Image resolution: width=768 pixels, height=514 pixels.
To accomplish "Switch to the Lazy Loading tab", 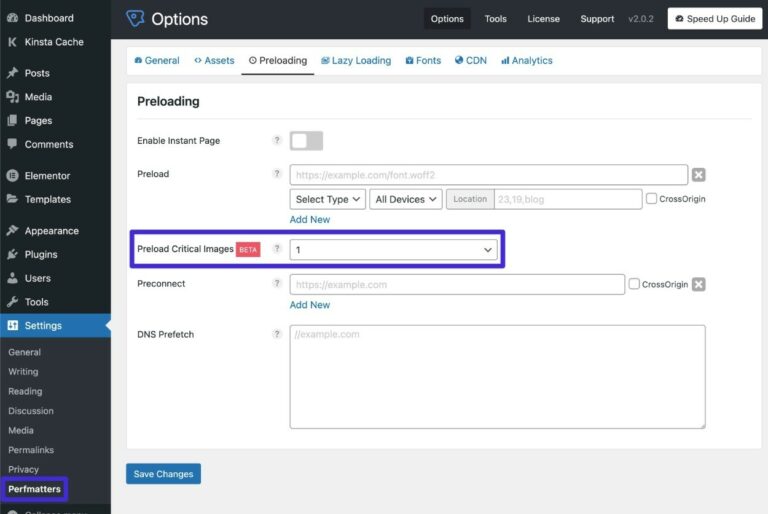I will (x=356, y=60).
